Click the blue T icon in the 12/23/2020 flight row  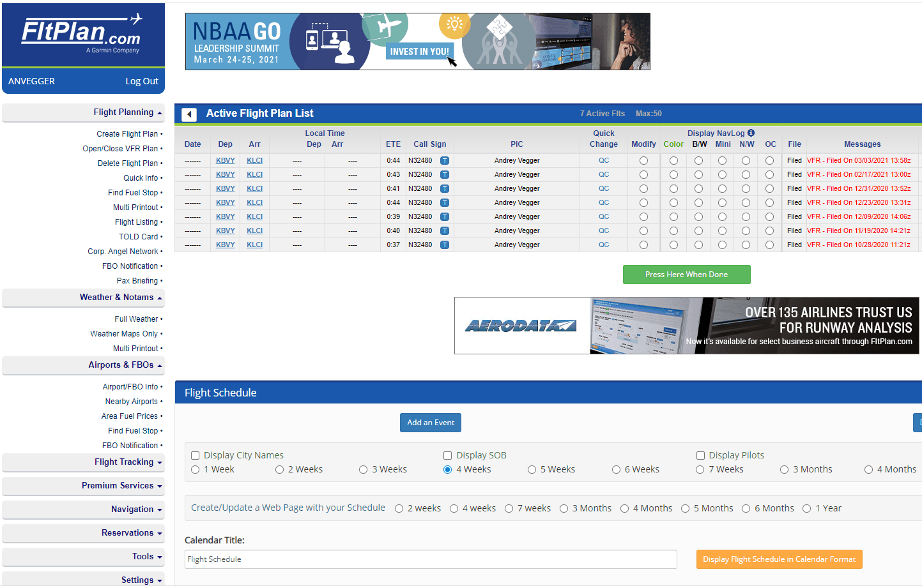tap(445, 203)
